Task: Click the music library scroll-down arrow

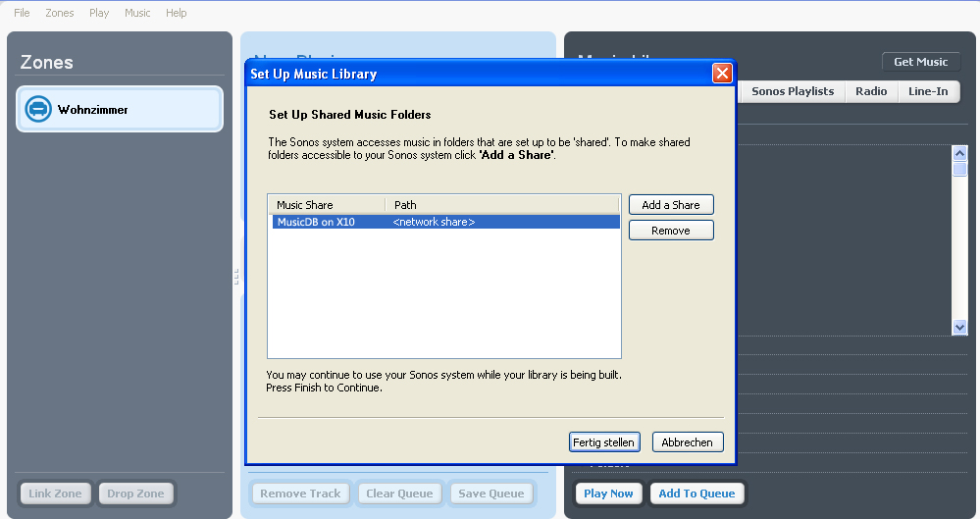Action: [959, 327]
